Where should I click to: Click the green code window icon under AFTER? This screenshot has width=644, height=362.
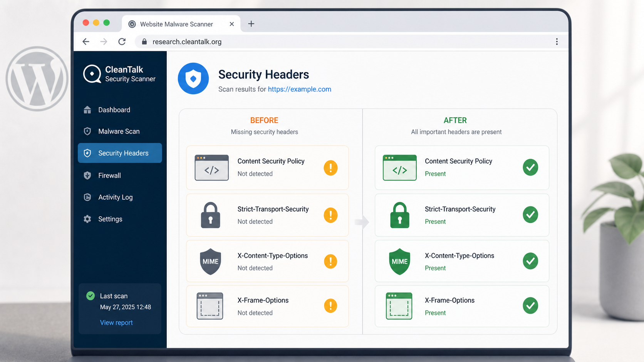[400, 168]
